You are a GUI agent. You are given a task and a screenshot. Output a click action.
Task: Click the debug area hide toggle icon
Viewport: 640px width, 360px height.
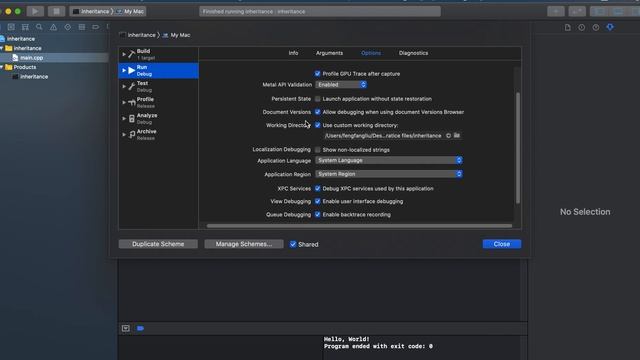[x=126, y=328]
